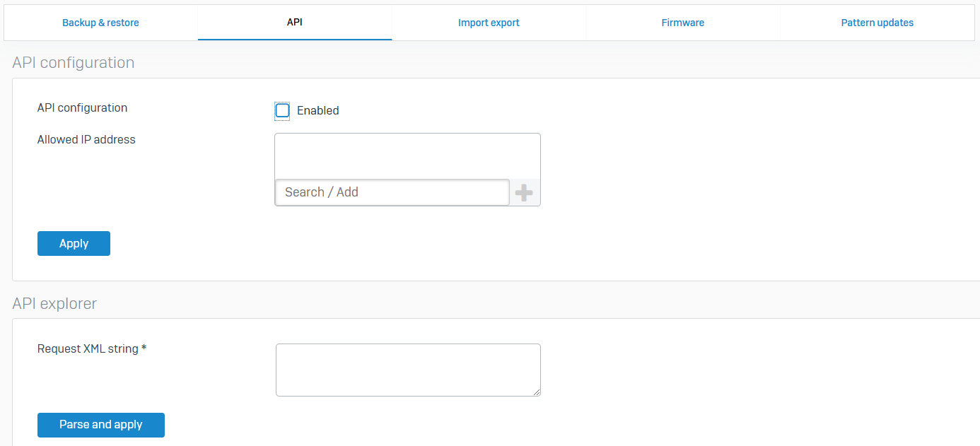The height and width of the screenshot is (446, 980).
Task: Click the Allowed IP address label
Action: coord(86,140)
